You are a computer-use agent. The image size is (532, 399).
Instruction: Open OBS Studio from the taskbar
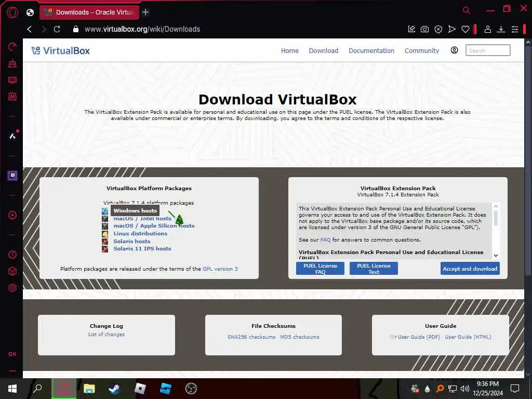coord(191,389)
